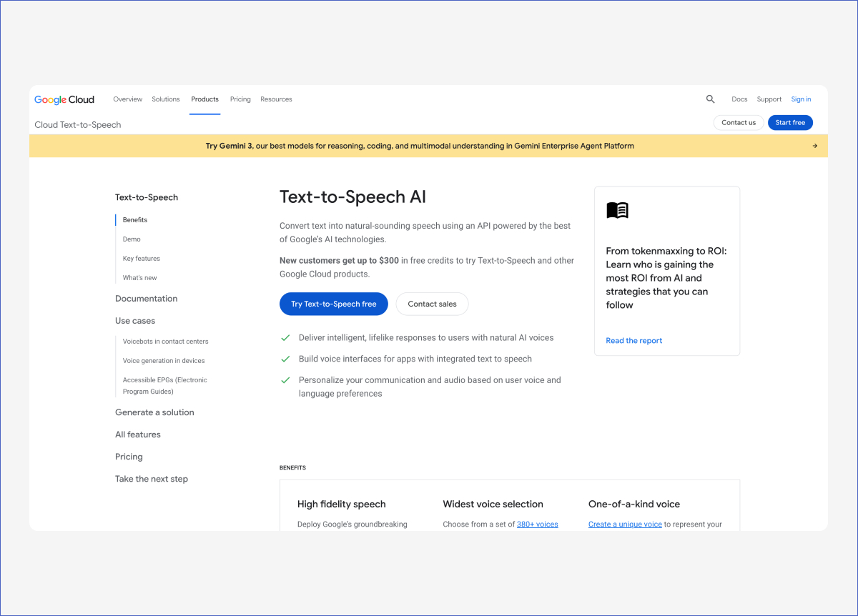Go to Docs in the header

tap(739, 99)
